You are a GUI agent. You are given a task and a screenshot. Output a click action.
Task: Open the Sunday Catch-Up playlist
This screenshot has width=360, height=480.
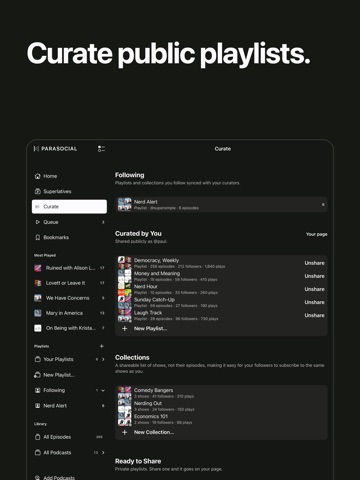point(221,302)
